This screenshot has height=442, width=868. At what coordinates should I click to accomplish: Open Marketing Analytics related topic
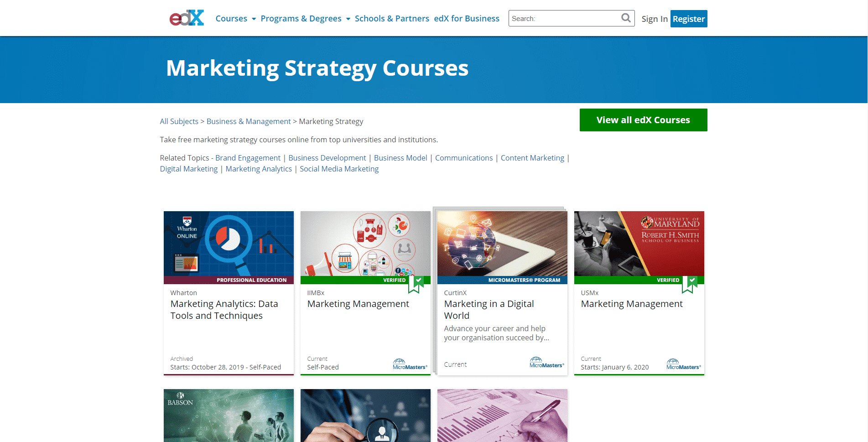coord(259,169)
